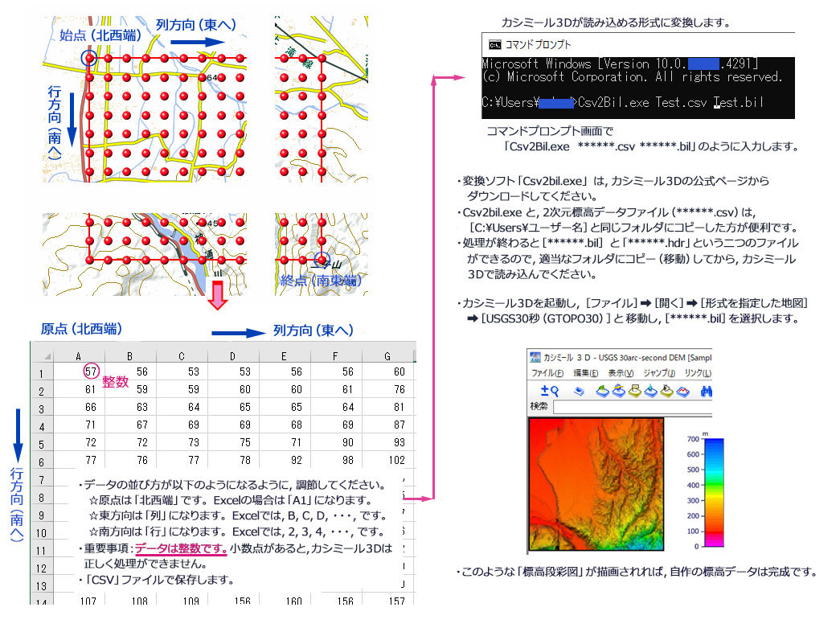Image resolution: width=840 pixels, height=628 pixels.
Task: Click the Command Prompt window title icon
Action: (495, 44)
